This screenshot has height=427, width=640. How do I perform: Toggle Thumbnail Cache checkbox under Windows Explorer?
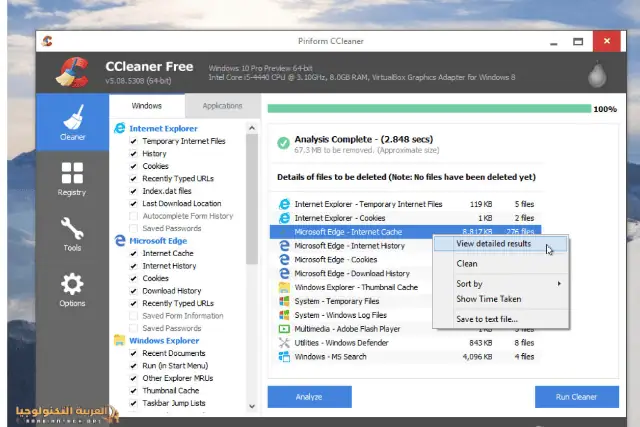coord(133,391)
